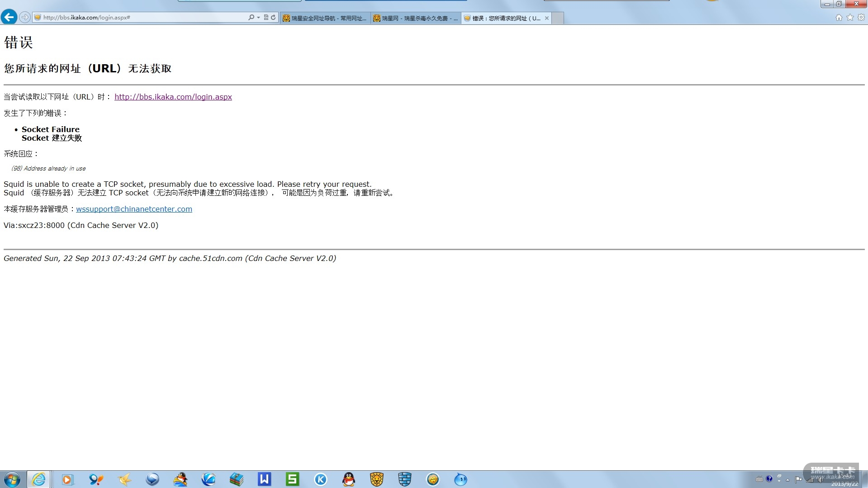Launch WPS Writer from the taskbar

click(x=265, y=479)
